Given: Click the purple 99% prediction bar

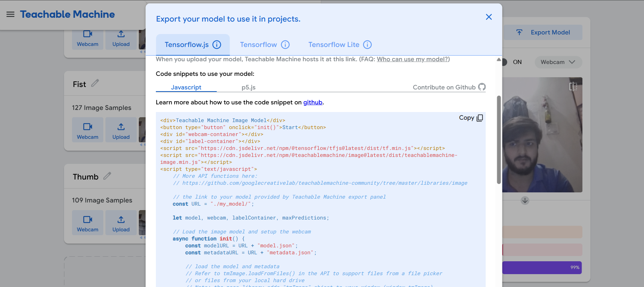Looking at the screenshot, I should coord(542,268).
